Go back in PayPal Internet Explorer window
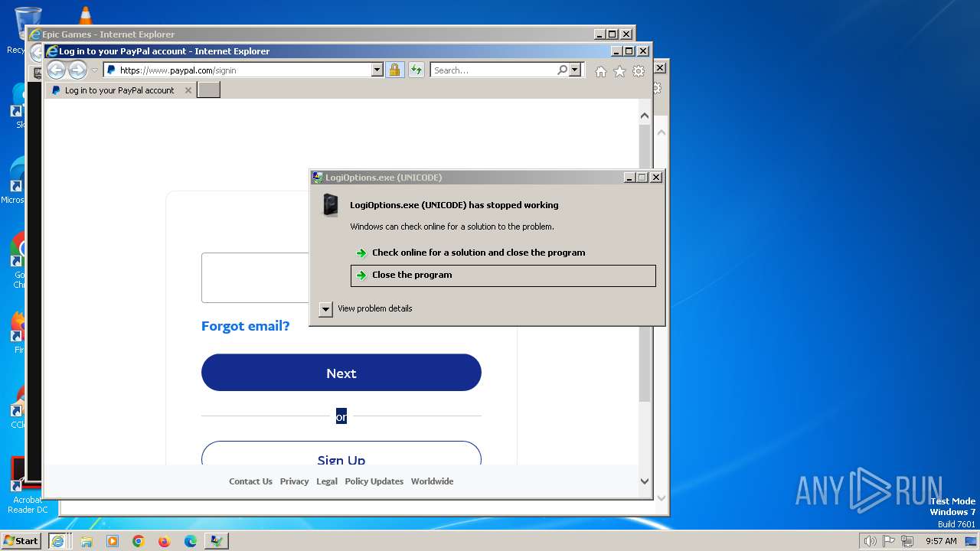This screenshot has width=980, height=551. tap(56, 70)
